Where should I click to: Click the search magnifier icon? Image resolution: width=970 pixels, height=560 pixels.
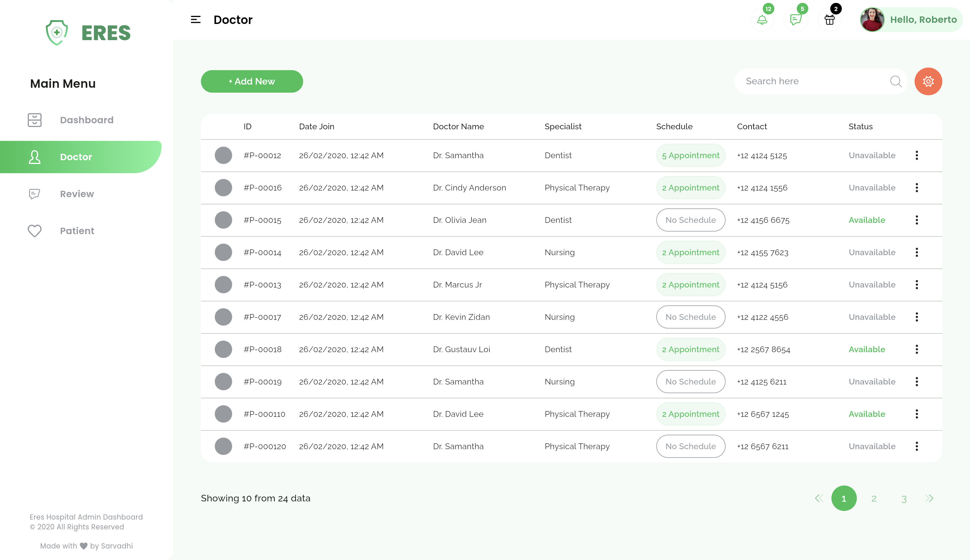896,81
